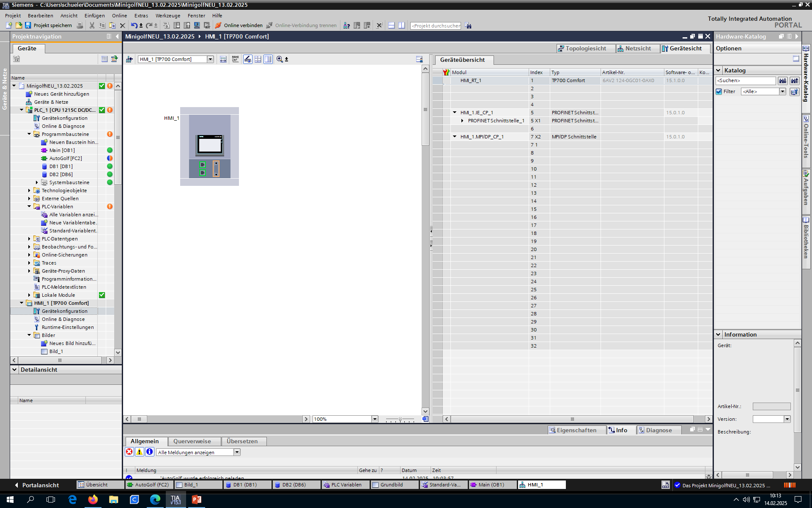The height and width of the screenshot is (508, 812).
Task: Uncheck the Filter checkbox in catalog
Action: tap(719, 91)
